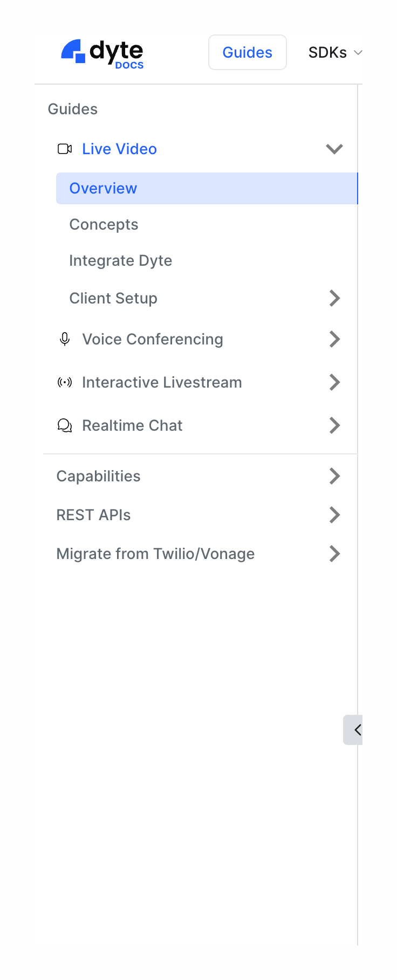The width and height of the screenshot is (397, 980).
Task: Click the Guides heading in the sidebar
Action: click(72, 109)
